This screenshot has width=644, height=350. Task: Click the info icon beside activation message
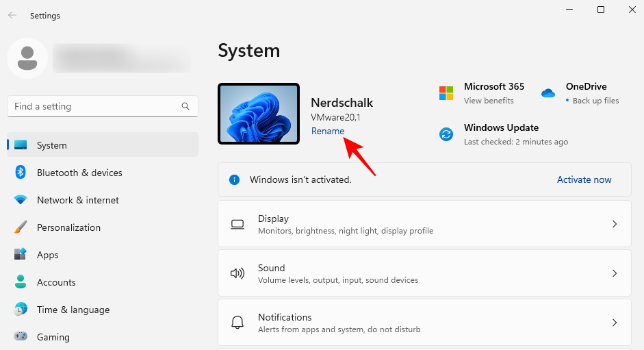234,179
